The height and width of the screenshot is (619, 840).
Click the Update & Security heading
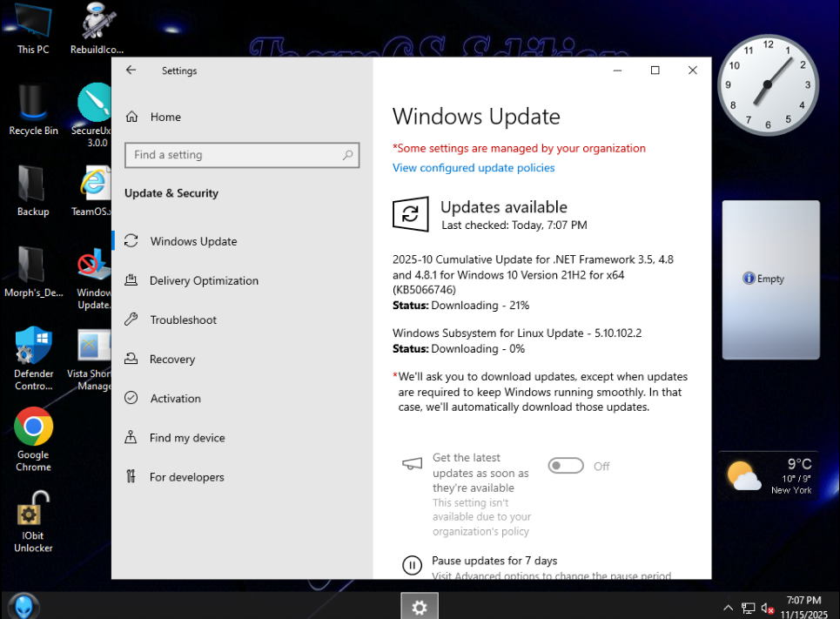(171, 193)
